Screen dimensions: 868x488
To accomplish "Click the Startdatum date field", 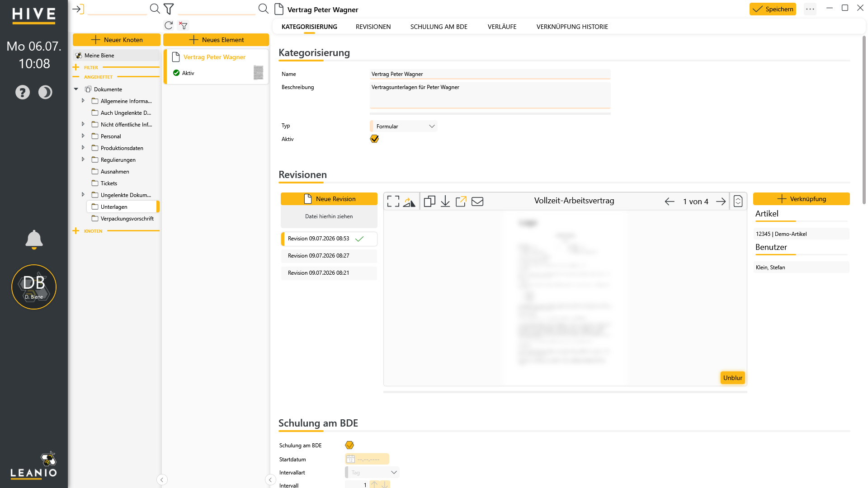I will (x=367, y=459).
